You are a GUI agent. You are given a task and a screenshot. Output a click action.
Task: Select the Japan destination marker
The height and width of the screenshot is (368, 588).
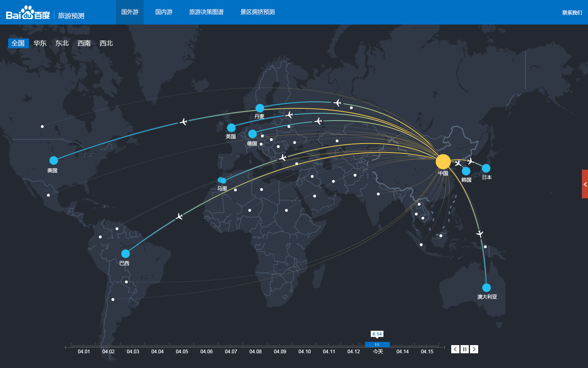pyautogui.click(x=486, y=168)
